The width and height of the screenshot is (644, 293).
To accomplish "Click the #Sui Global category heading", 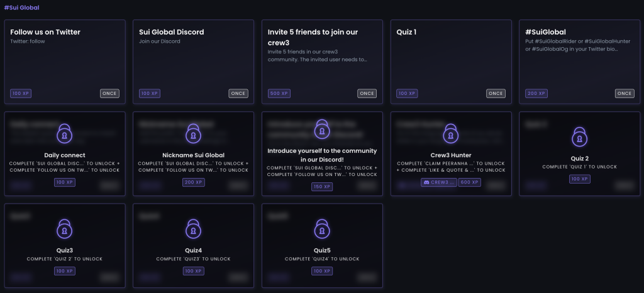I will point(22,8).
